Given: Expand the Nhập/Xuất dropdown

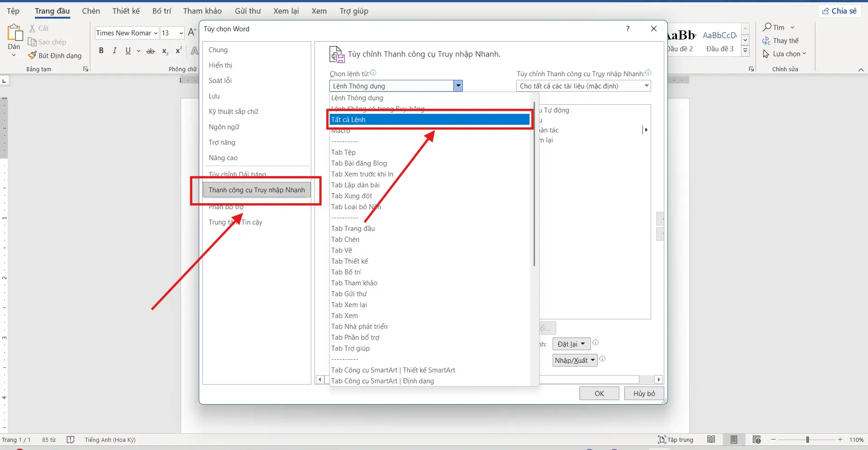Looking at the screenshot, I should click(574, 360).
